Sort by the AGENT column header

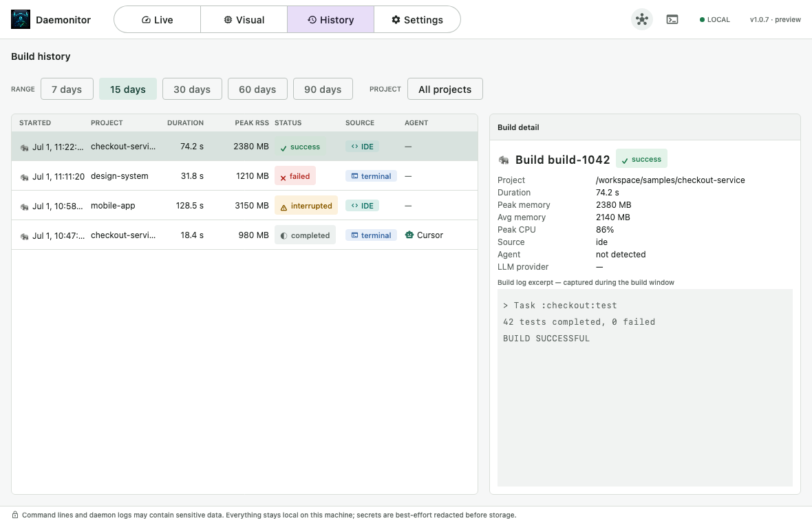point(416,122)
